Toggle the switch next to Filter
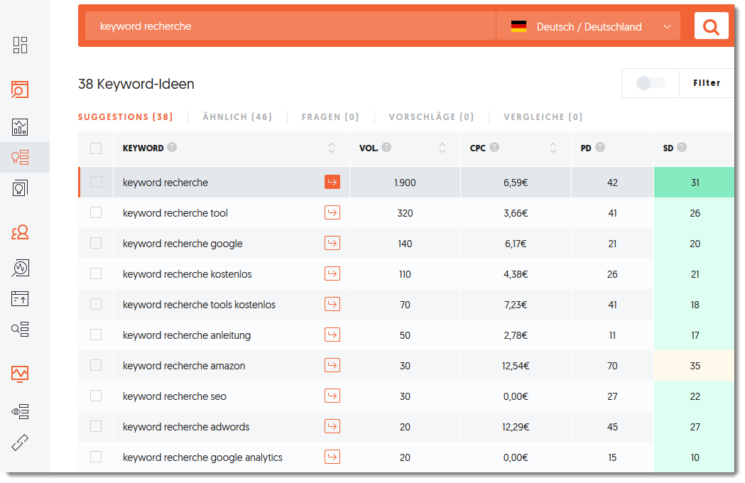The height and width of the screenshot is (483, 745). coord(651,83)
